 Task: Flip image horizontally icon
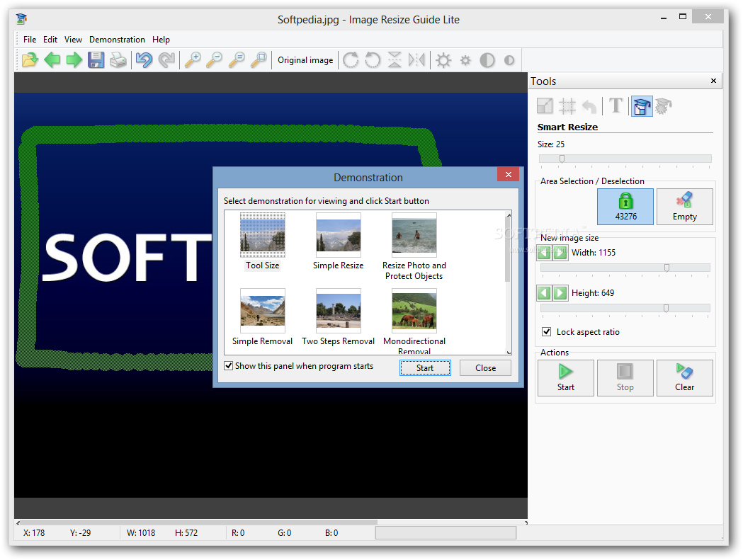point(417,60)
